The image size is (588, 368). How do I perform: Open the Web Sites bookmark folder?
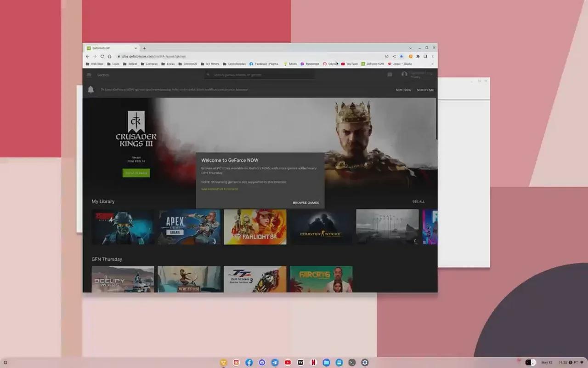[95, 64]
